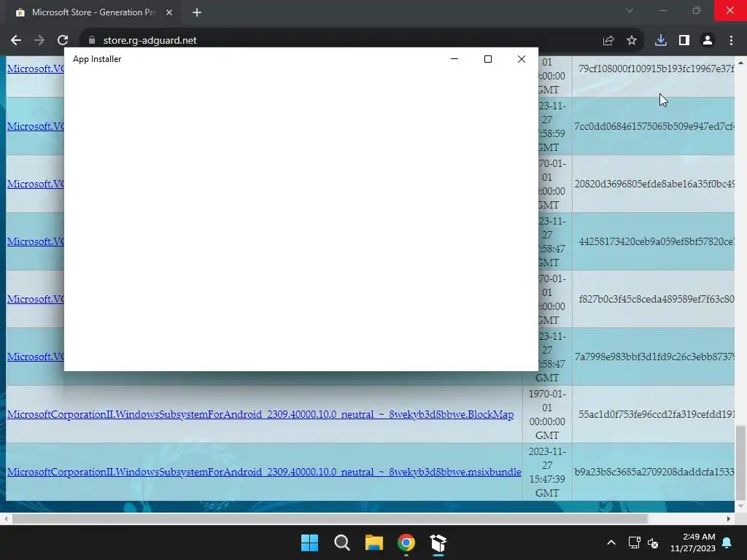Open Microsoft.VC link next to hash 79cf108000f
The height and width of the screenshot is (560, 747).
click(35, 69)
